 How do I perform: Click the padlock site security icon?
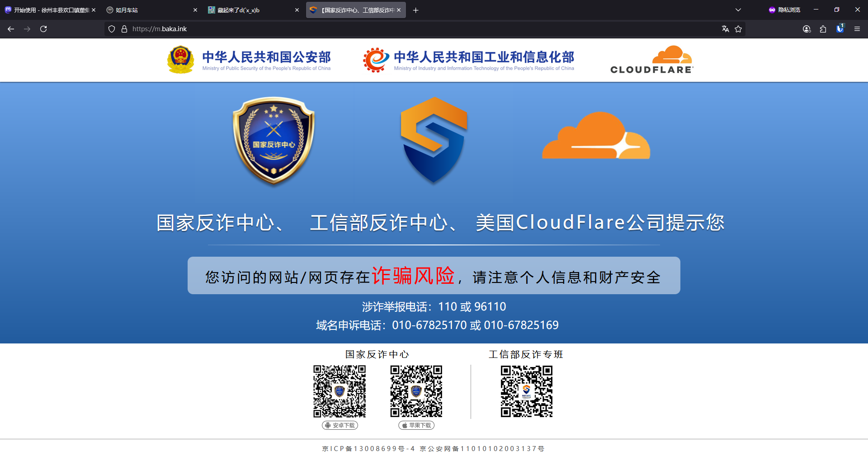(x=124, y=29)
